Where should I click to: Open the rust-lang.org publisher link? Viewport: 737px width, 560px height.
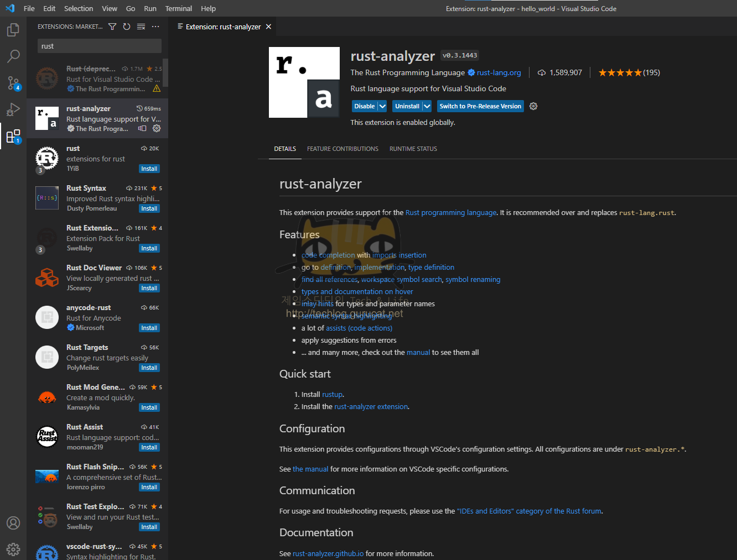499,72
